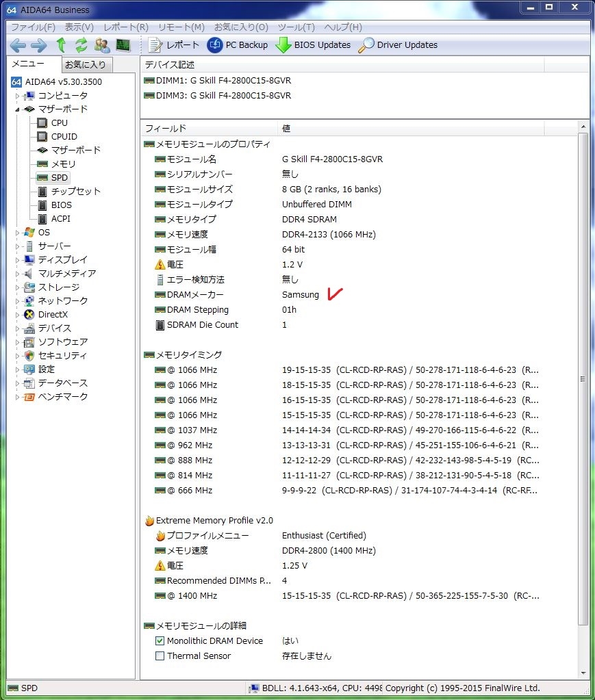This screenshot has width=595, height=700.
Task: Open the system monitor graph icon
Action: click(x=123, y=44)
